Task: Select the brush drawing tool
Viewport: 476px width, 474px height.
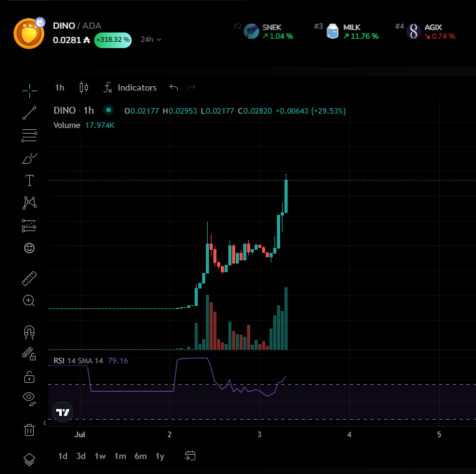Action: click(29, 158)
